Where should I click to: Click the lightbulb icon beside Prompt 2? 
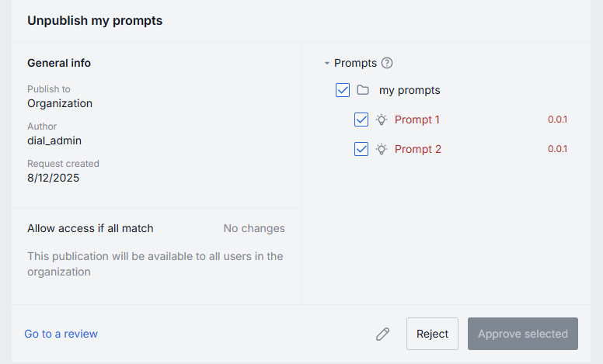pyautogui.click(x=382, y=149)
